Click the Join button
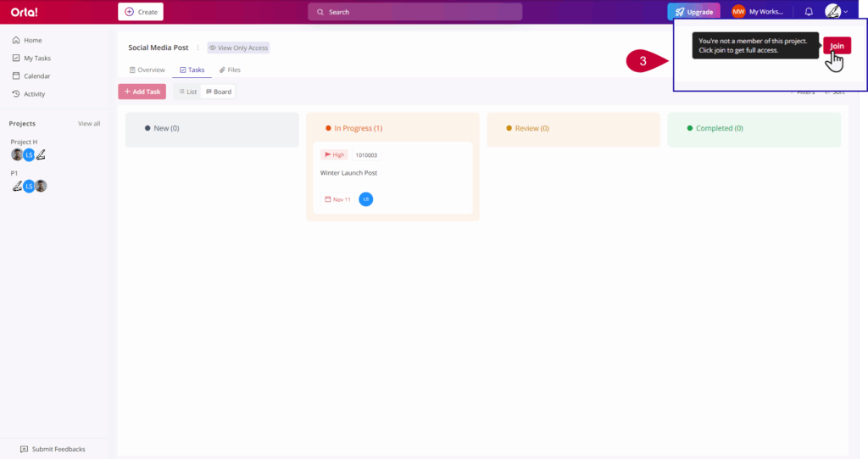The image size is (868, 459). point(837,46)
